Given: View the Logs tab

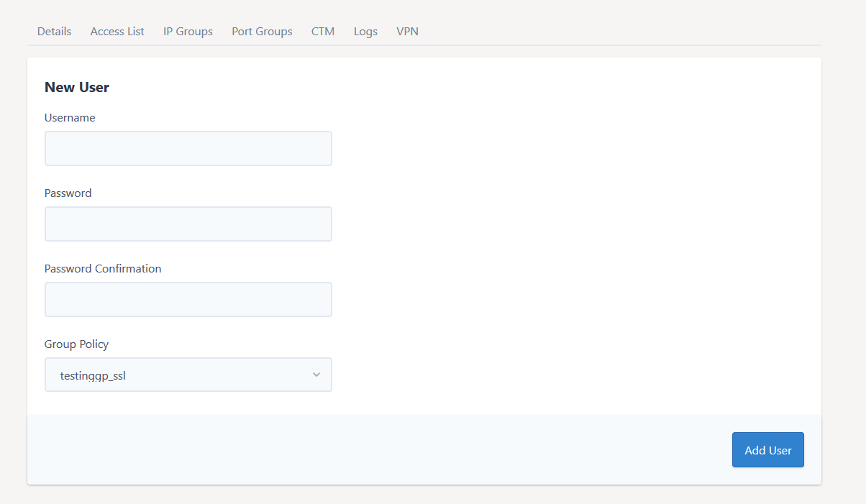Looking at the screenshot, I should click(365, 32).
